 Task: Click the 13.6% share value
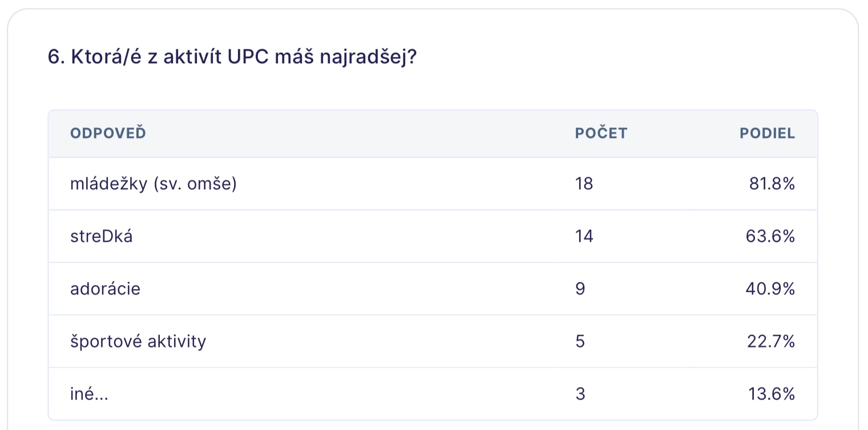[x=772, y=394]
